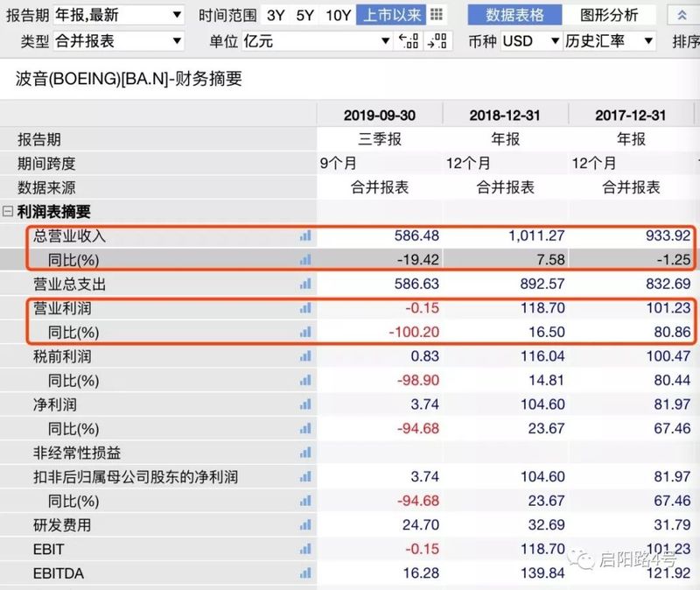Screen dimensions: 700x590
Task: Select the 非经常性损益 row label
Action: 77,453
